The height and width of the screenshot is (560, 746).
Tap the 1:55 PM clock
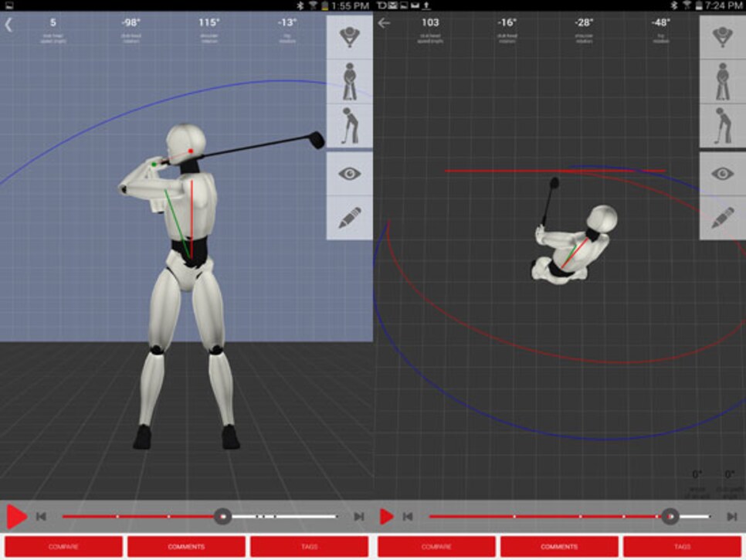(x=351, y=5)
